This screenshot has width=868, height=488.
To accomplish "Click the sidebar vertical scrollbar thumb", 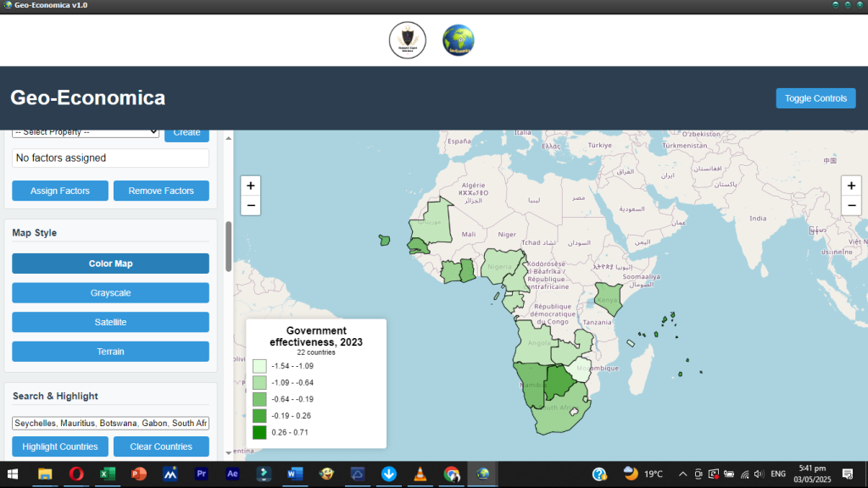I will [x=228, y=246].
